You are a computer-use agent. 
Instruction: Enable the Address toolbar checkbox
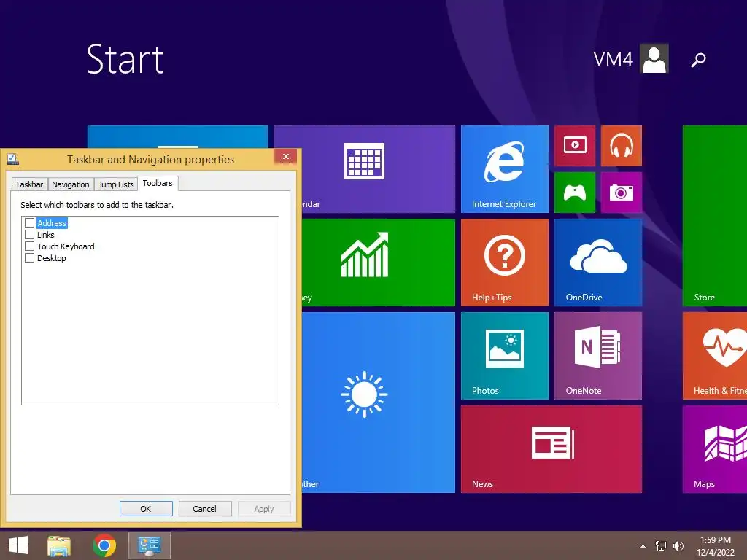[29, 223]
